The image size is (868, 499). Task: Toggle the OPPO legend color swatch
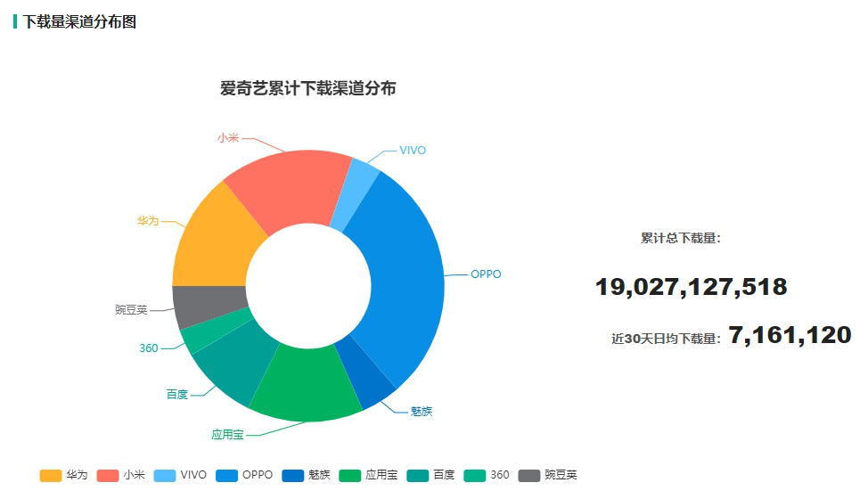[226, 475]
